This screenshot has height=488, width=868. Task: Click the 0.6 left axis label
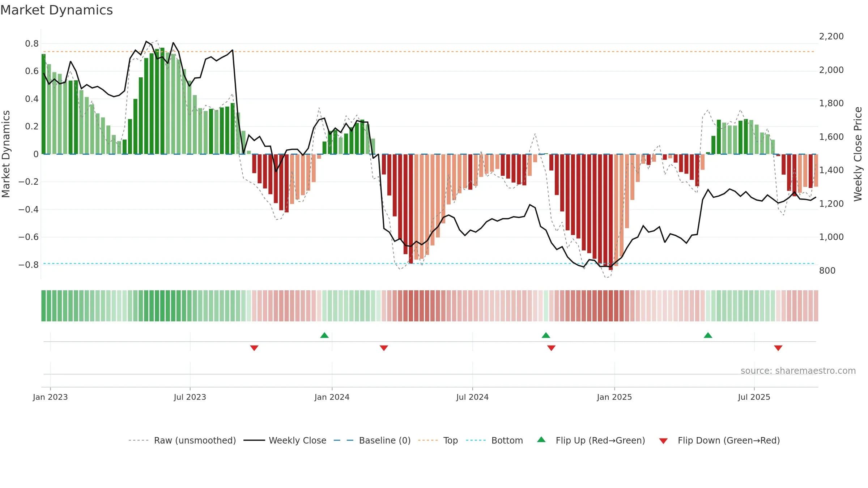coord(32,71)
